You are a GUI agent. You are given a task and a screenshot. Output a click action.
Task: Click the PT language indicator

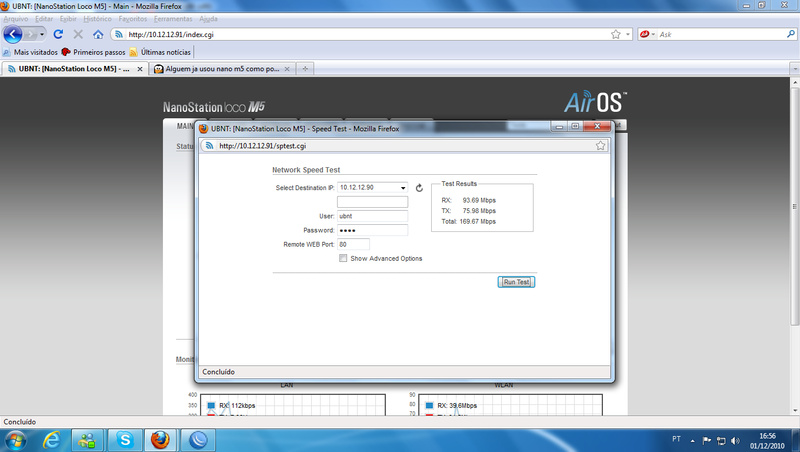click(676, 439)
